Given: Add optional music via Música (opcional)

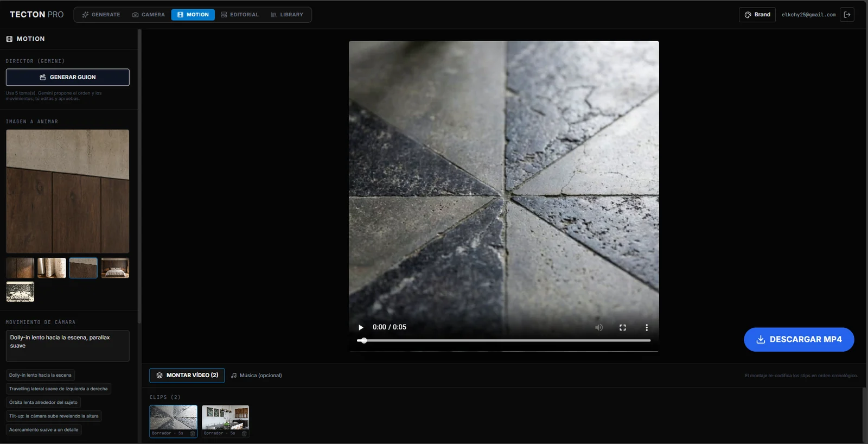Looking at the screenshot, I should click(x=257, y=376).
